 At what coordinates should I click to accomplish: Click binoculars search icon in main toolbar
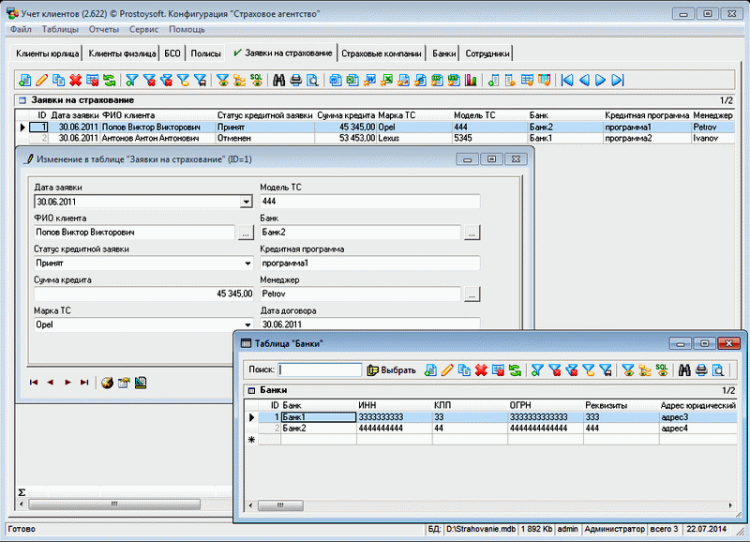[279, 80]
